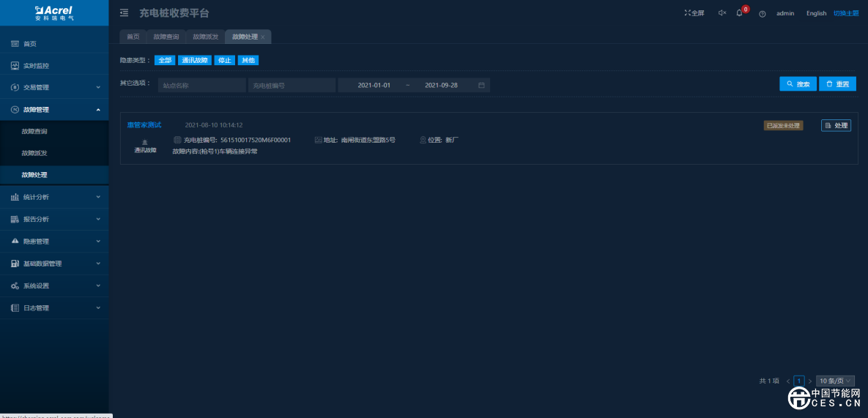
Task: Expand the 报告分析 menu
Action: (x=54, y=220)
